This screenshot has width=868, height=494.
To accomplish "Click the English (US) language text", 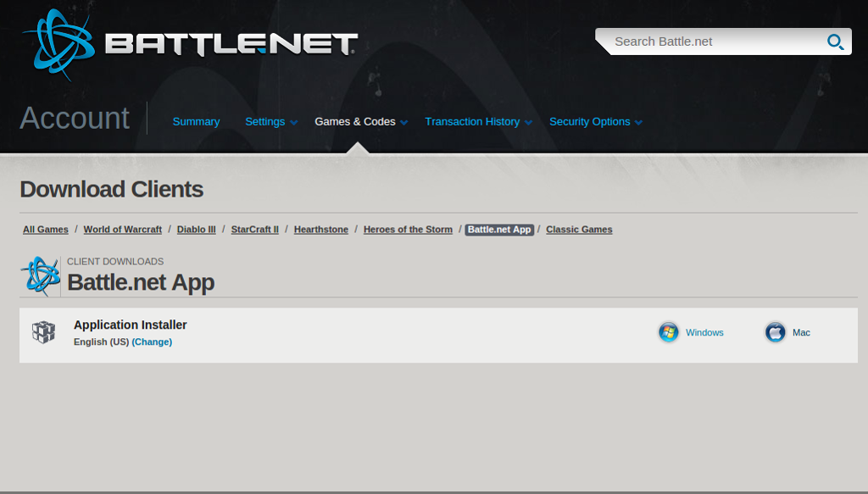I will [102, 341].
